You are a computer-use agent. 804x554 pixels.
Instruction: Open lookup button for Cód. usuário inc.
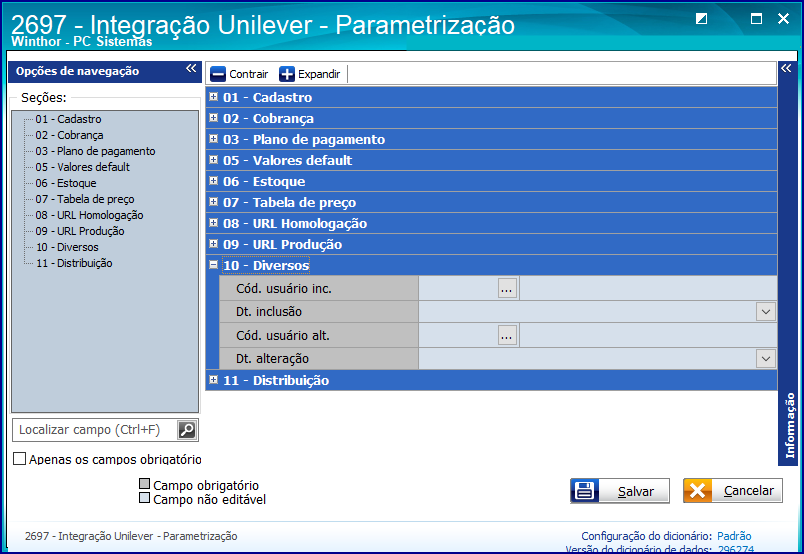click(x=507, y=289)
